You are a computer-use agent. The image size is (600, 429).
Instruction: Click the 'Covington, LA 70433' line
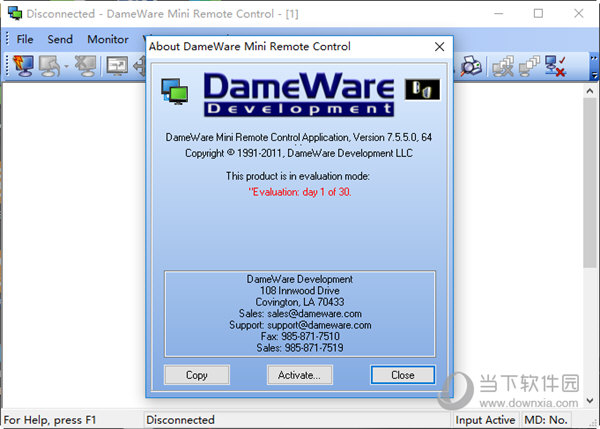[x=300, y=302]
